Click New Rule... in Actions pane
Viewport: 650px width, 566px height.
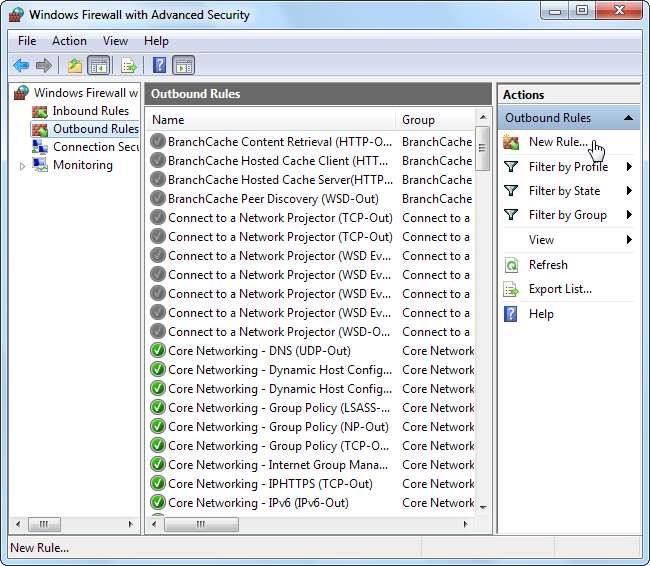pyautogui.click(x=558, y=143)
